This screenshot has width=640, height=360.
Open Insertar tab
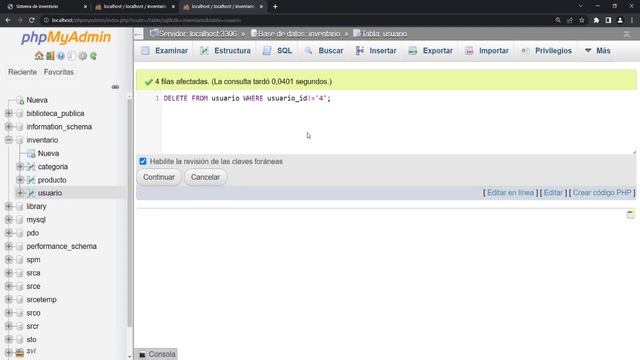pos(376,51)
